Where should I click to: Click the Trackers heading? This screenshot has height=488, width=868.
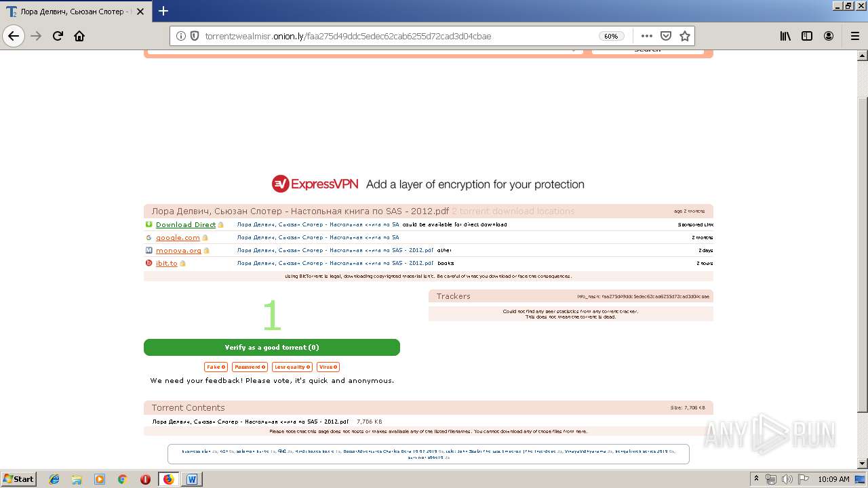click(453, 296)
